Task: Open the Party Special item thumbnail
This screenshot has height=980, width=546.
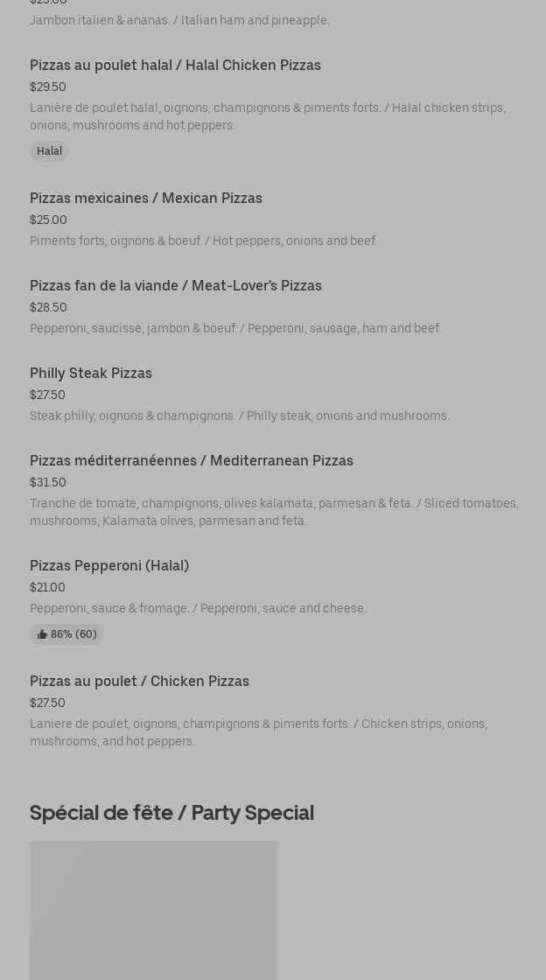Action: [153, 910]
